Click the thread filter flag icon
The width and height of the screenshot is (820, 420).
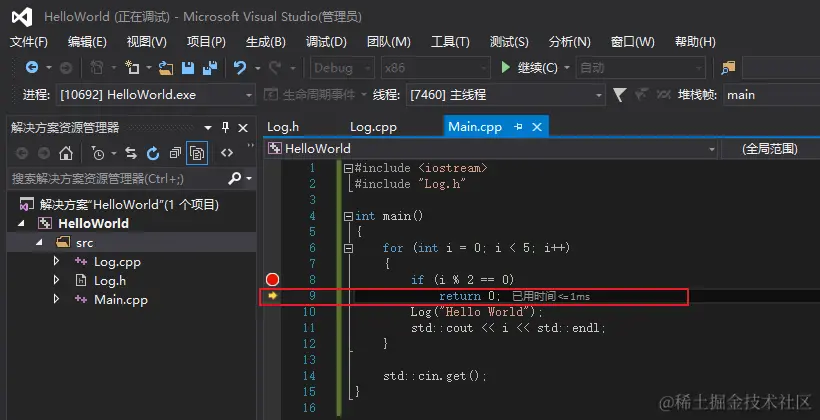coord(619,95)
